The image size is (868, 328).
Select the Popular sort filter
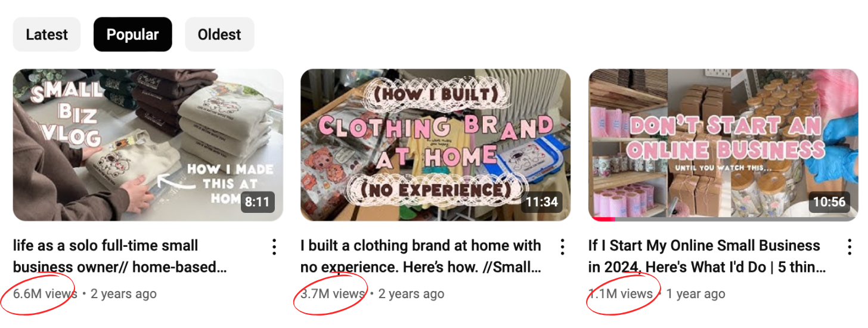click(132, 35)
